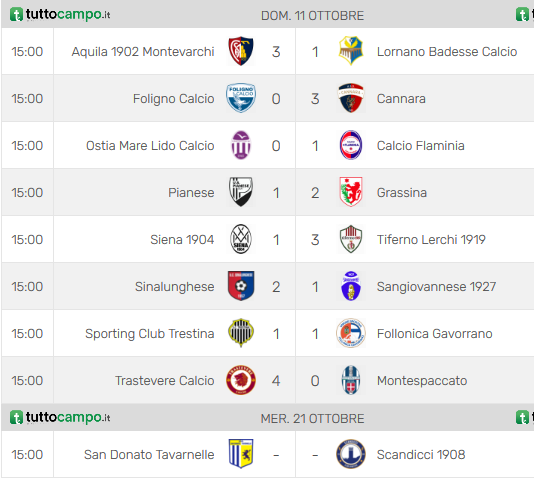Select the Sporting Club Trestina team name

(150, 334)
